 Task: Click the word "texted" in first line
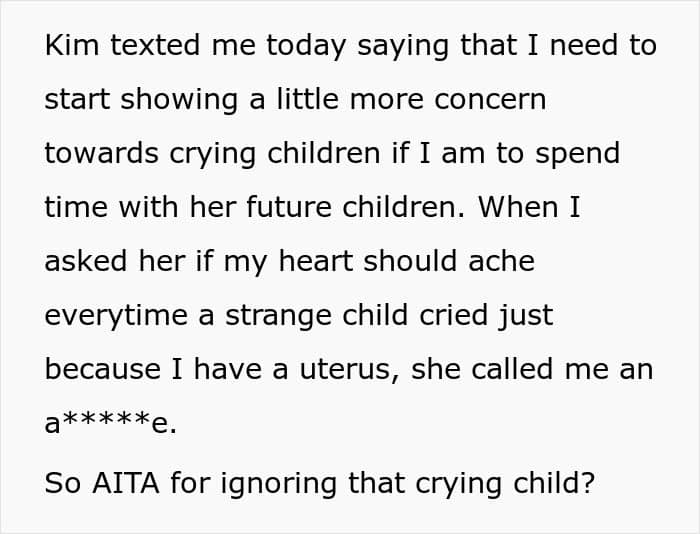pos(154,45)
